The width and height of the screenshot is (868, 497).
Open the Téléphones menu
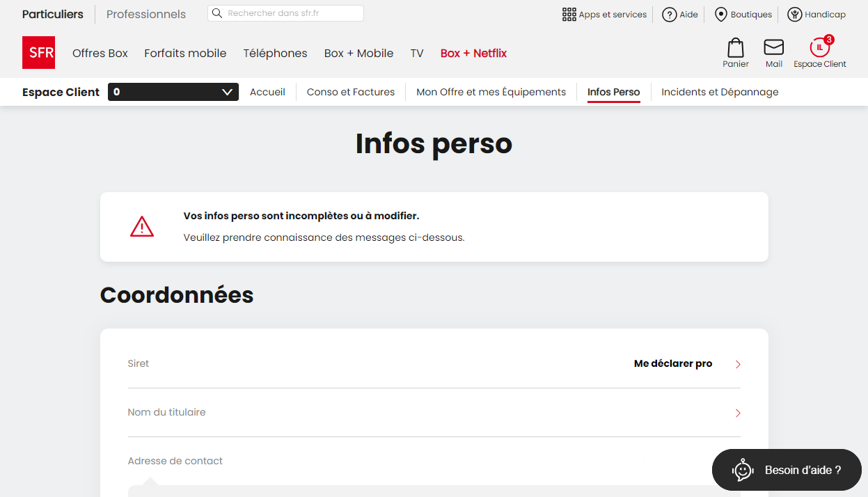275,53
